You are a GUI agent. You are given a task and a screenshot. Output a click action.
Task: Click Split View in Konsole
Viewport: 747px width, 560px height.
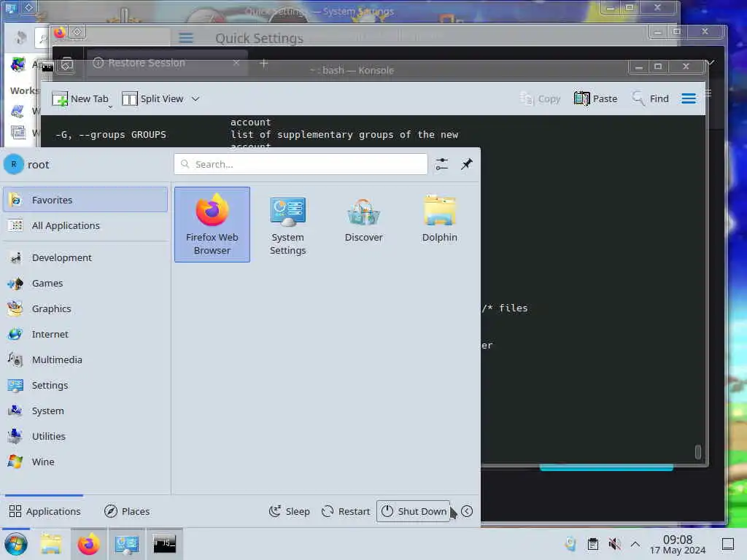click(x=153, y=99)
